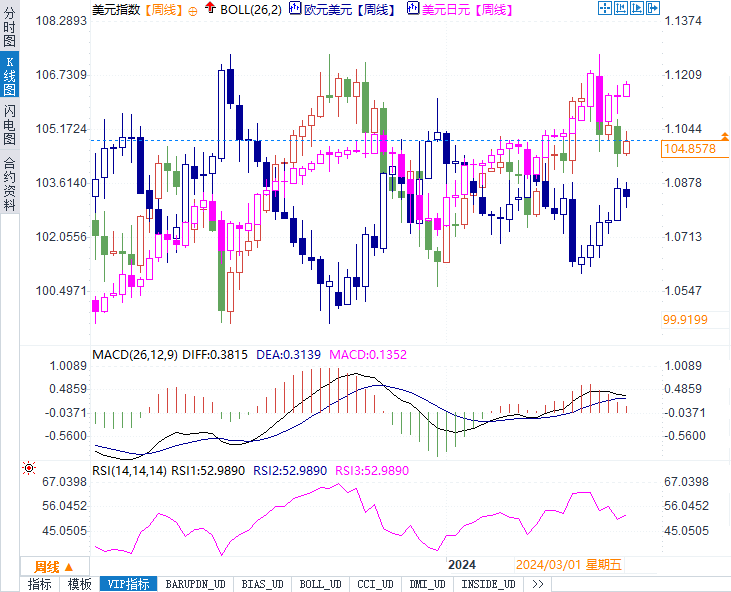Click the RSI(14,14,14) indicator title
This screenshot has width=731, height=592.
129,471
